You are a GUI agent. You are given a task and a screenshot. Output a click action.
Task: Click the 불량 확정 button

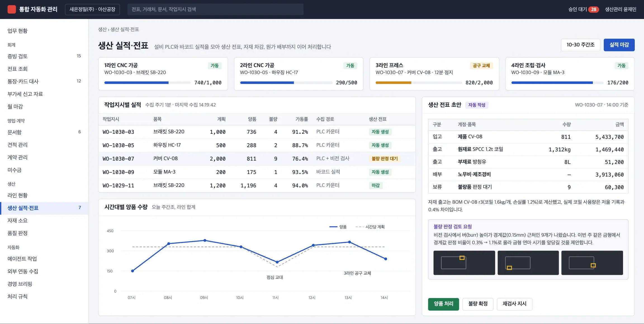pyautogui.click(x=478, y=304)
